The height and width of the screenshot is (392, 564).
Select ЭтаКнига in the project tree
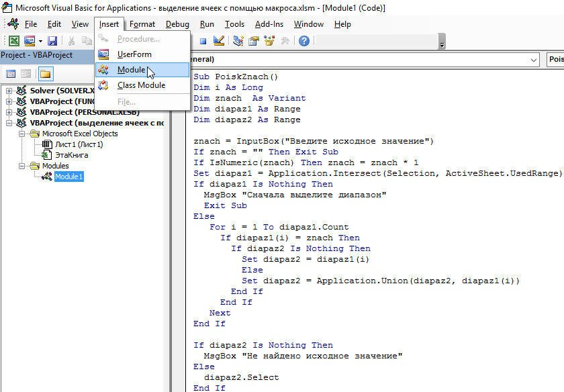click(x=71, y=155)
